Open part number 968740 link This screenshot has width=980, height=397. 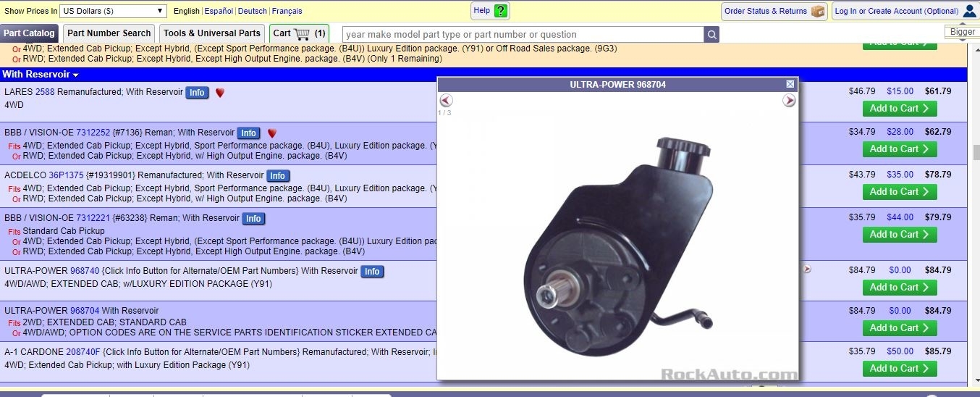85,271
